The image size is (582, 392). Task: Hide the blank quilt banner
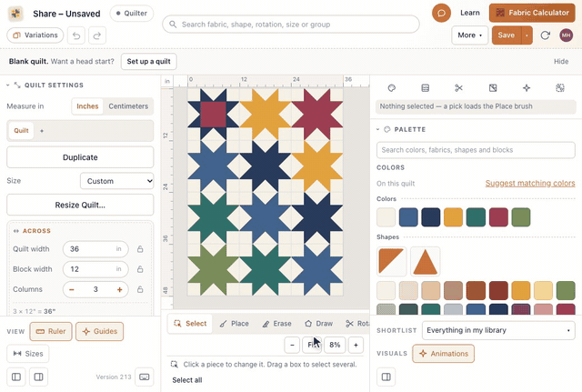pos(561,61)
